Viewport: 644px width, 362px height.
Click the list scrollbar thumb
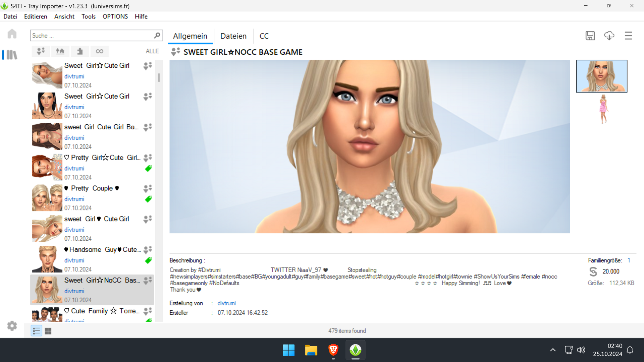(159, 77)
